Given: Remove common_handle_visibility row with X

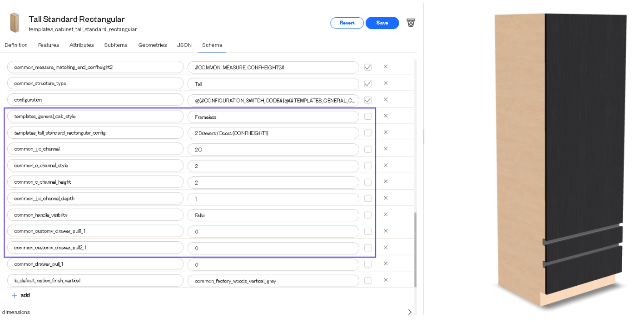Looking at the screenshot, I should (386, 215).
